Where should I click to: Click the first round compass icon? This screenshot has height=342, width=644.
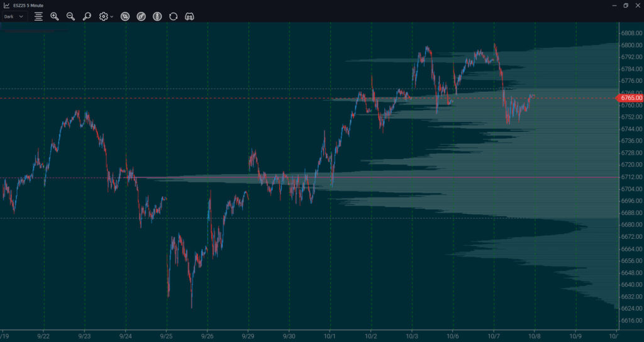[125, 16]
